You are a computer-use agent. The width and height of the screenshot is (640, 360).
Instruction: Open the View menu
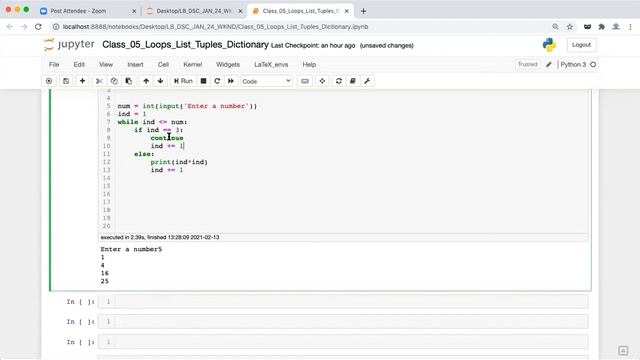click(x=106, y=64)
